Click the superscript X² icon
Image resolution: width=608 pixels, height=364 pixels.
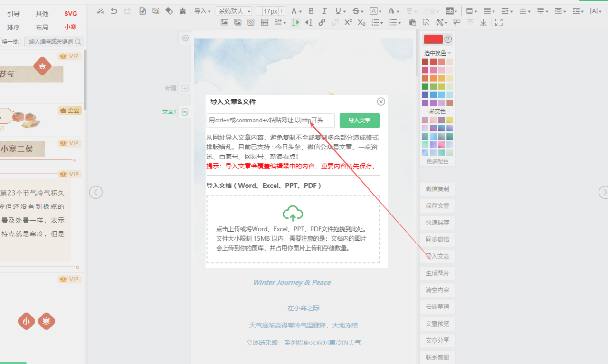(x=348, y=22)
